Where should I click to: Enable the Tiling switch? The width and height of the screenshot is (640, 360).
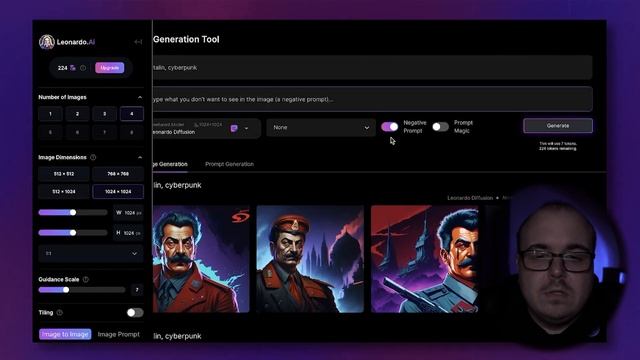click(135, 313)
